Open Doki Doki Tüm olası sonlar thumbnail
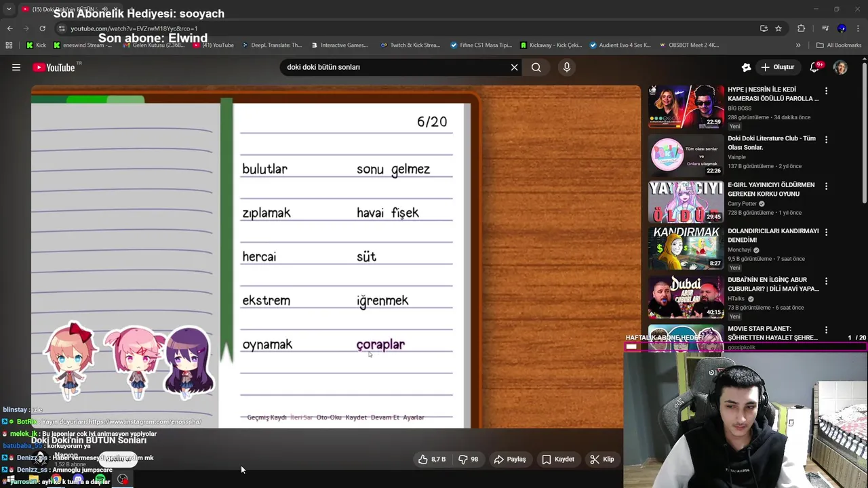Screen dimensions: 868x488 (x=686, y=155)
